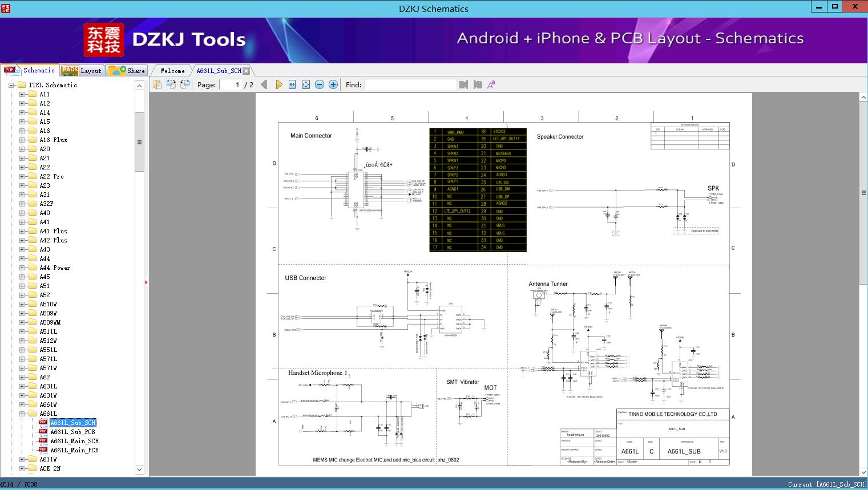This screenshot has height=490, width=868.
Task: Click the find previous icon
Action: click(x=463, y=84)
